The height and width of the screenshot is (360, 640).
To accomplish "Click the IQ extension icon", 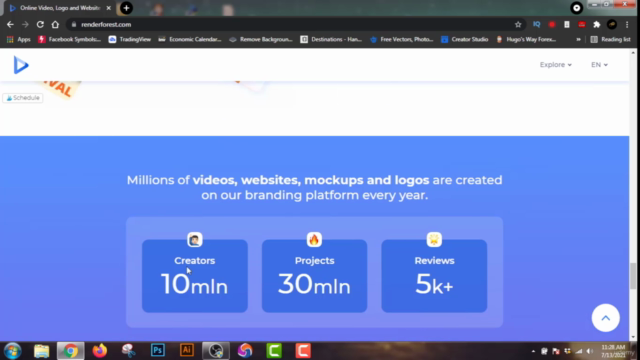I will coord(536,24).
